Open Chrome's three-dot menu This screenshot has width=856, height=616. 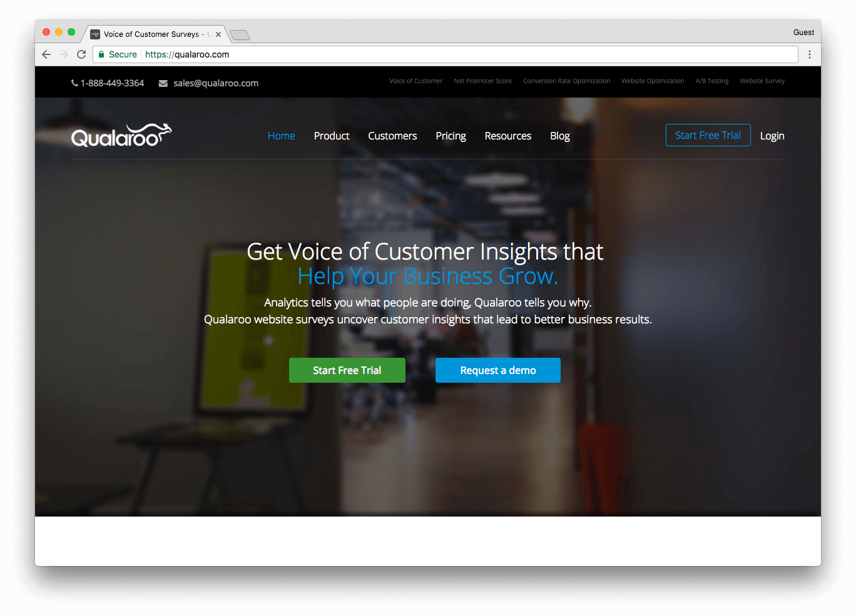point(809,54)
